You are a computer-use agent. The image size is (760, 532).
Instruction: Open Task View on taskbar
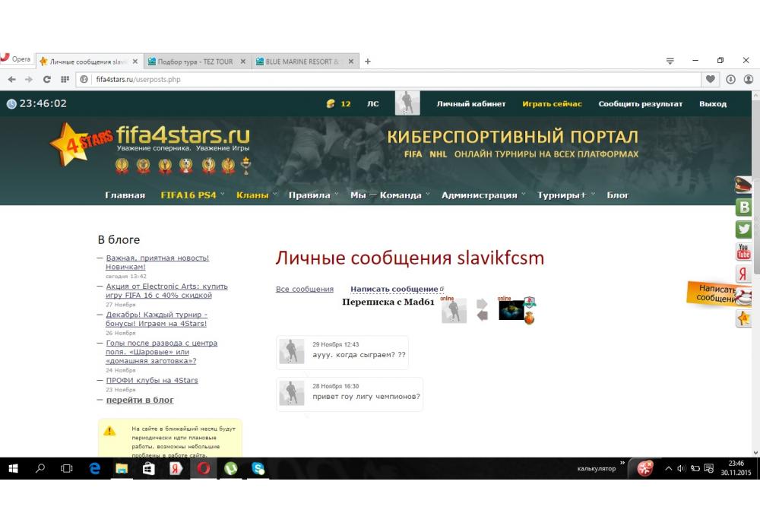pyautogui.click(x=67, y=468)
